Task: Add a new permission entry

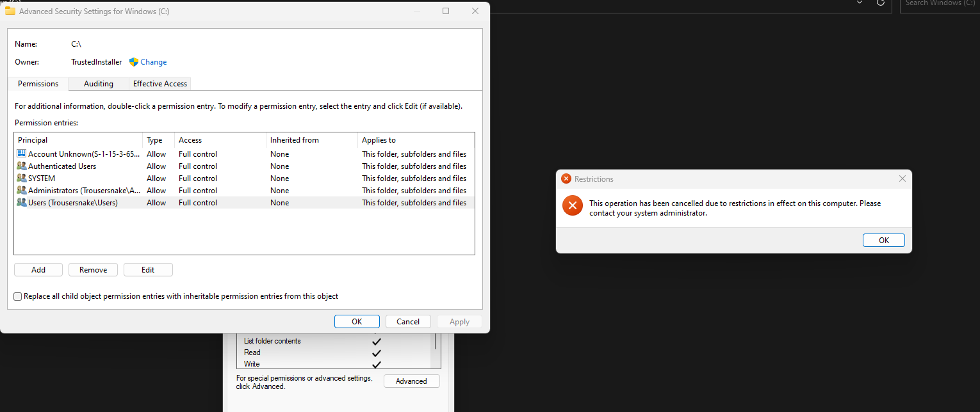Action: coord(38,270)
